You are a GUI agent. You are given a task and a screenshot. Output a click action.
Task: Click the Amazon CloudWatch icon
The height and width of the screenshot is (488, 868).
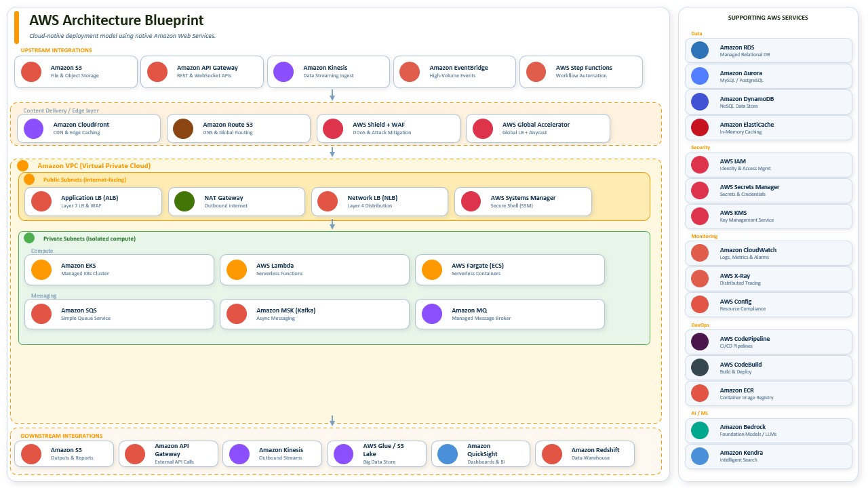(700, 253)
